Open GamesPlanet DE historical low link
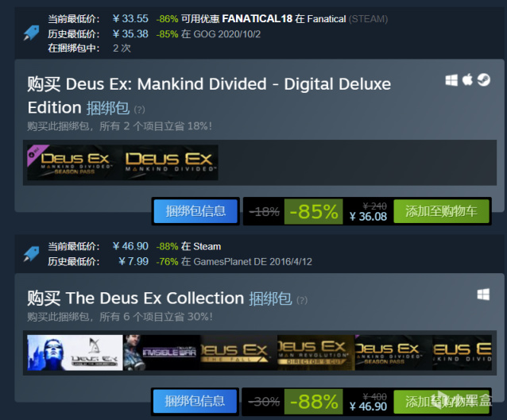This screenshot has width=507, height=420. 253,262
